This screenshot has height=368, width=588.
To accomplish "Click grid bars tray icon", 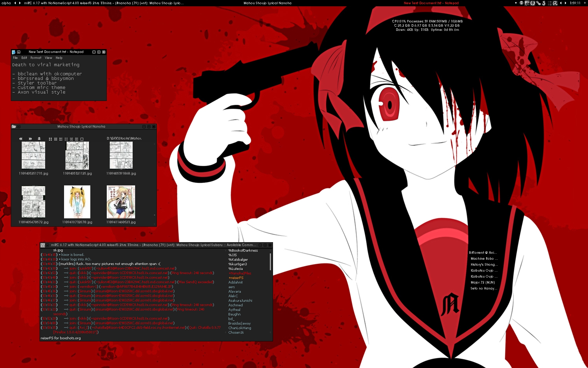I will (x=549, y=3).
